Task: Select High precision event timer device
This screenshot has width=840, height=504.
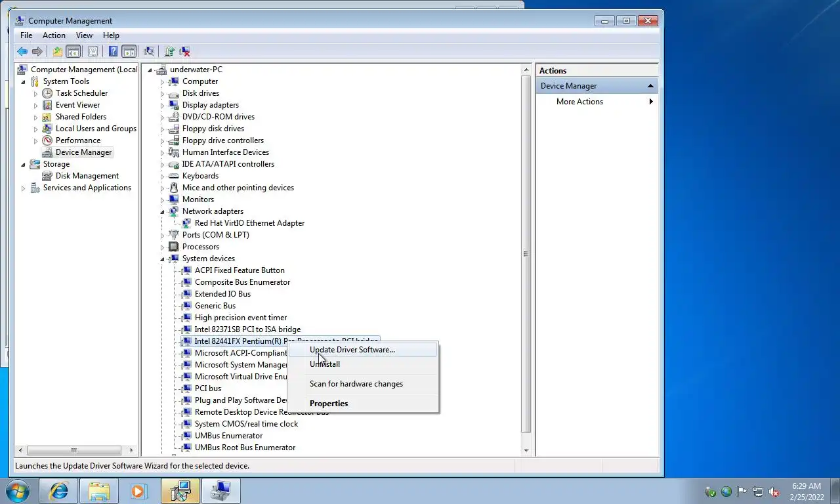Action: pos(241,318)
